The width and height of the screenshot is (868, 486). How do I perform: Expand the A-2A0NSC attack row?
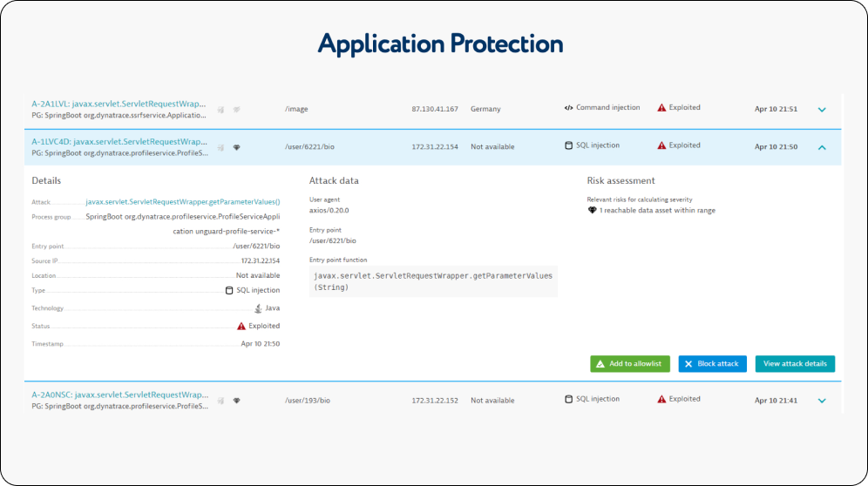[x=821, y=401]
